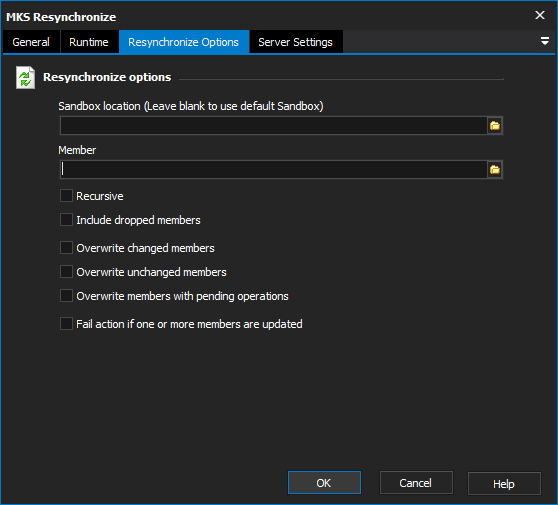Focus the Sandbox location input field
Image resolution: width=558 pixels, height=505 pixels.
click(273, 126)
